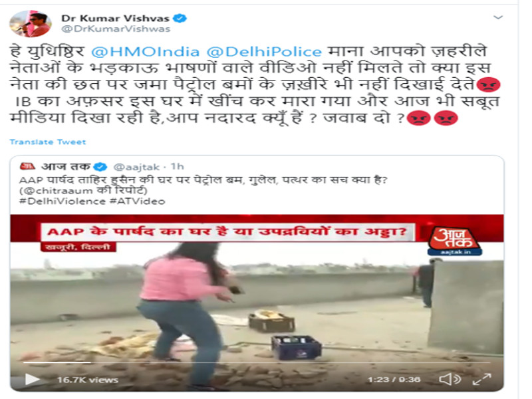Open the @DelhiPolice mention
Screen dimensions: 532x399
(264, 52)
